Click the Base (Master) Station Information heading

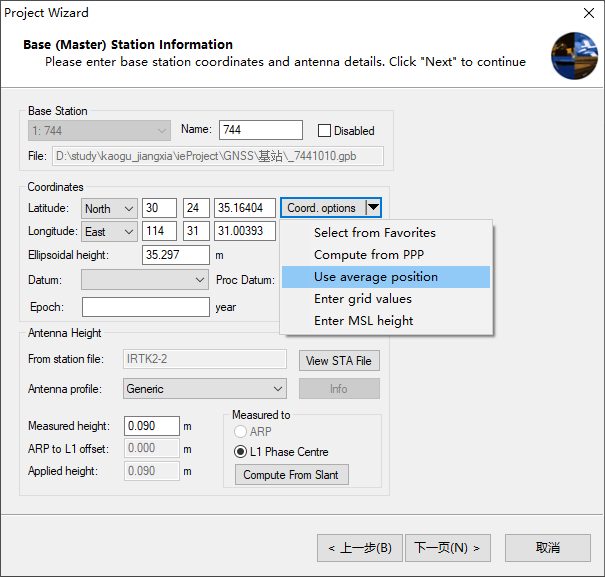coord(128,44)
